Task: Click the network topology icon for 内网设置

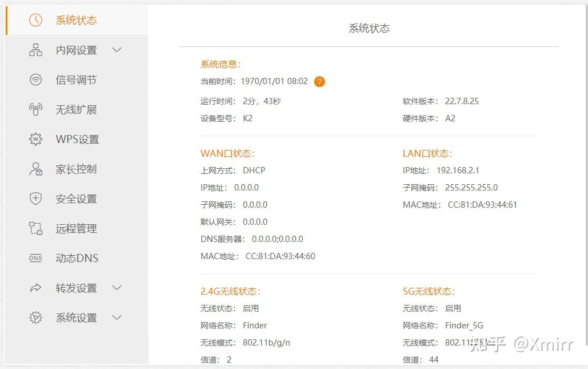Action: (35, 50)
